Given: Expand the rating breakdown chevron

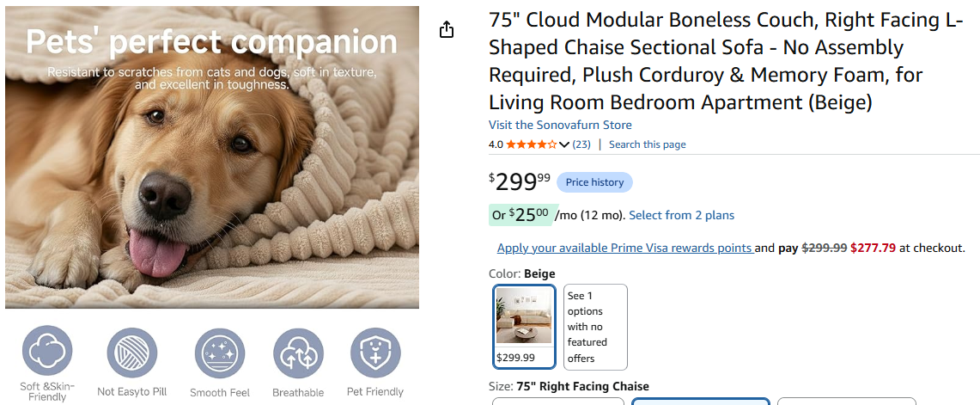Looking at the screenshot, I should (563, 144).
